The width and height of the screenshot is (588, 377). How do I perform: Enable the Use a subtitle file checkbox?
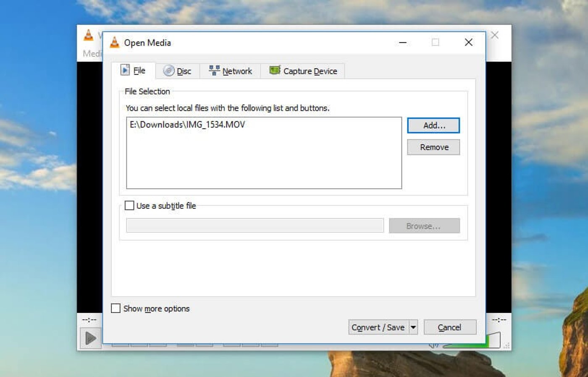[x=130, y=205]
